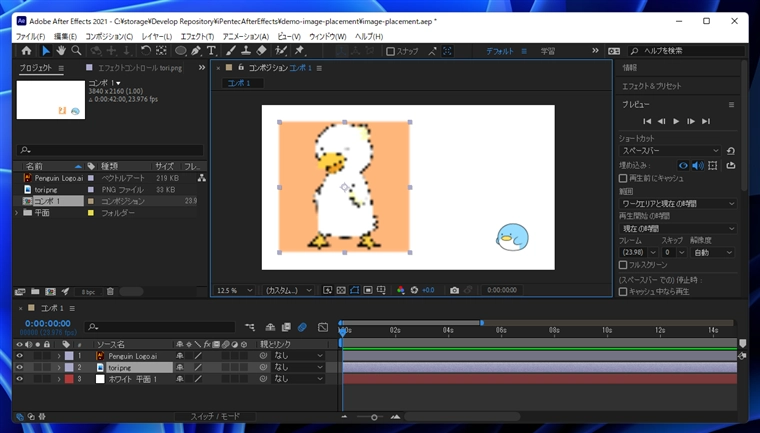Hide the Penguin Logo.ai layer
The image size is (760, 433).
click(19, 356)
